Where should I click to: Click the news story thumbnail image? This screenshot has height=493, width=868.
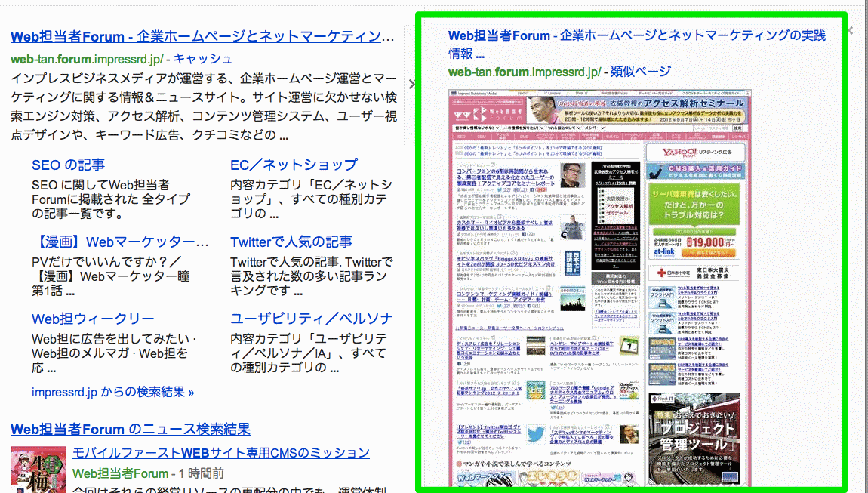[38, 470]
